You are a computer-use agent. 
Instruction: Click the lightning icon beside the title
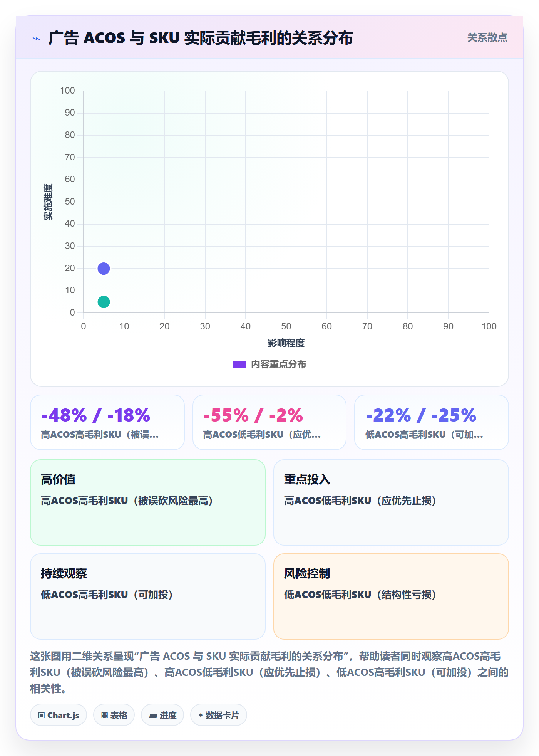pyautogui.click(x=37, y=39)
